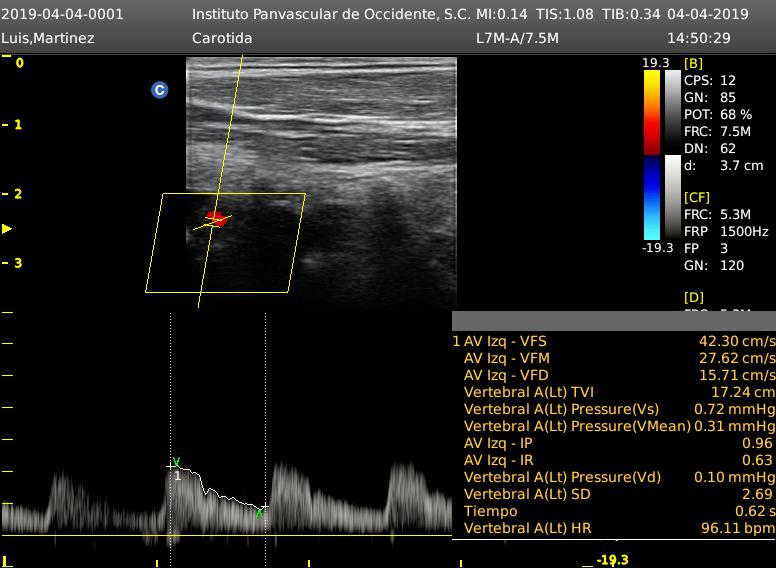
Task: Click the GN: 85 gain parameter
Action: pos(710,97)
